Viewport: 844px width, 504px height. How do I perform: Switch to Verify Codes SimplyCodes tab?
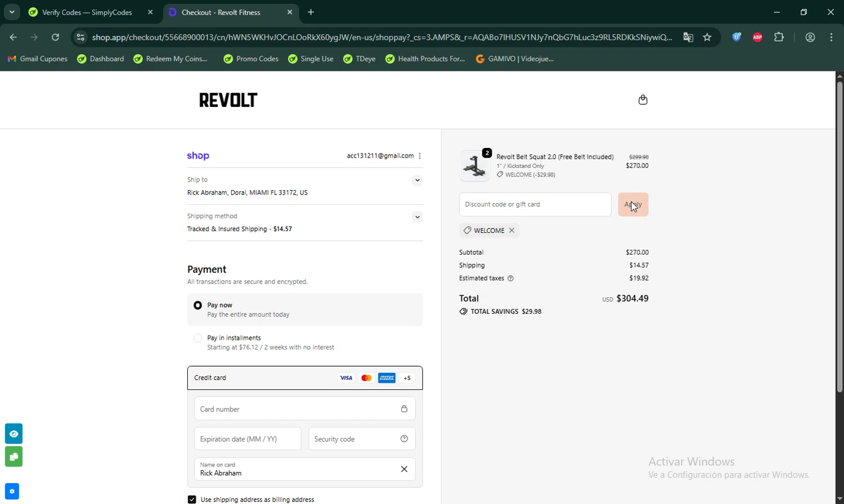tap(87, 12)
